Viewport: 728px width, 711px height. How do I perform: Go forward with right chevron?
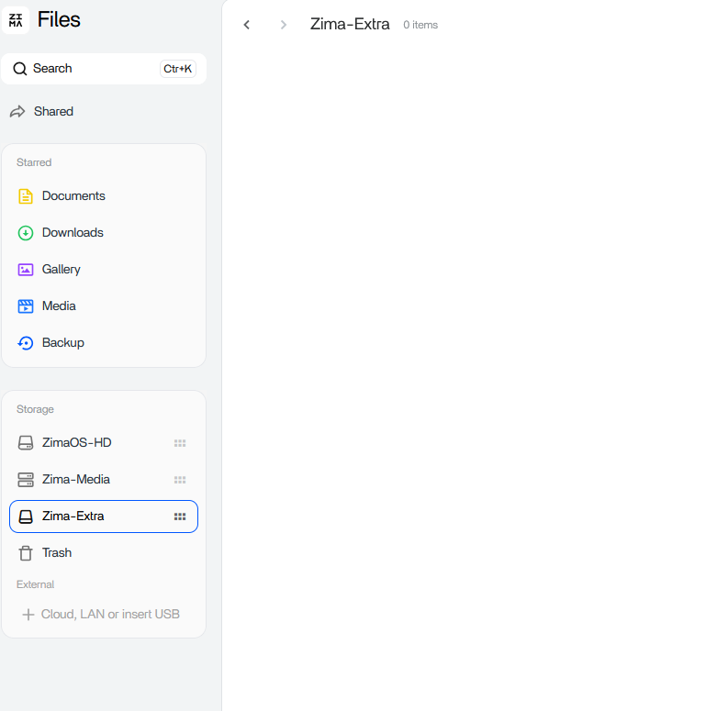click(283, 25)
